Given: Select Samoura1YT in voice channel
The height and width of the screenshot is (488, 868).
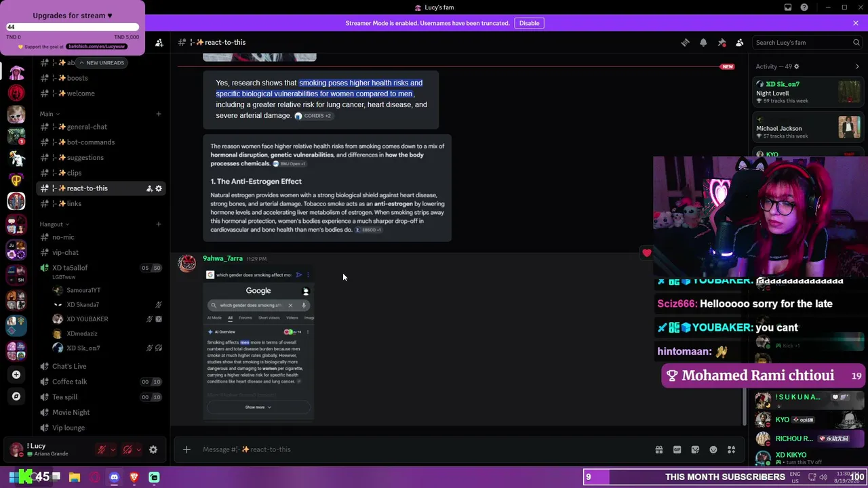Looking at the screenshot, I should [107, 290].
